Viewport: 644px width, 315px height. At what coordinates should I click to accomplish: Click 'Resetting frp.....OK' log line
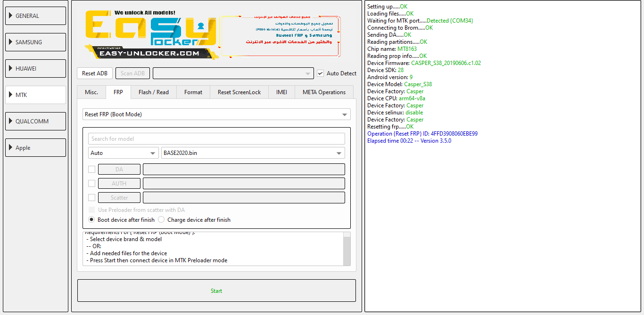click(390, 127)
